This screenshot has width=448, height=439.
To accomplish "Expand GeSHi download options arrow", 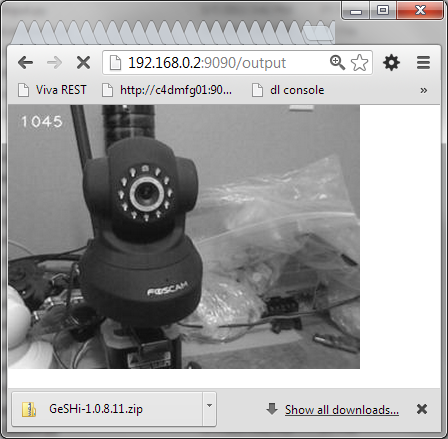I will point(209,406).
